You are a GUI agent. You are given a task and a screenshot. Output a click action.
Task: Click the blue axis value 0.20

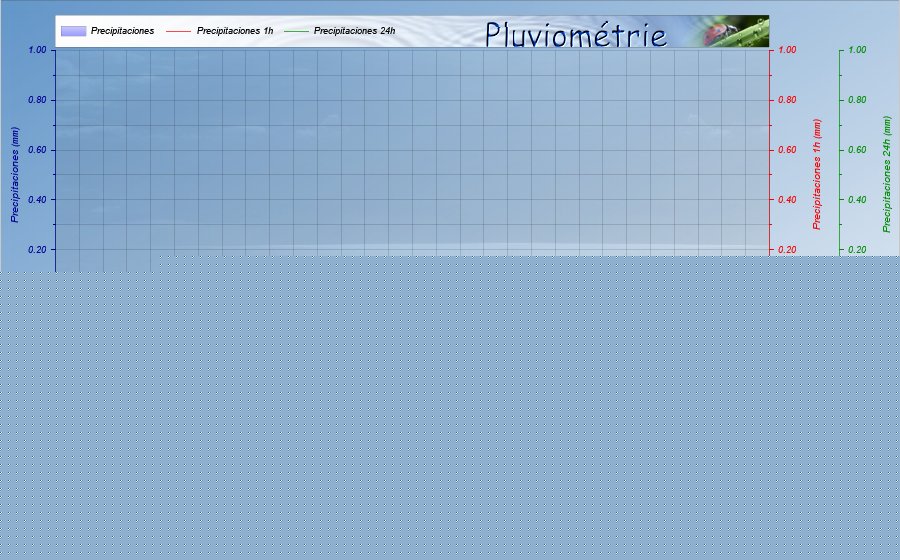point(37,250)
